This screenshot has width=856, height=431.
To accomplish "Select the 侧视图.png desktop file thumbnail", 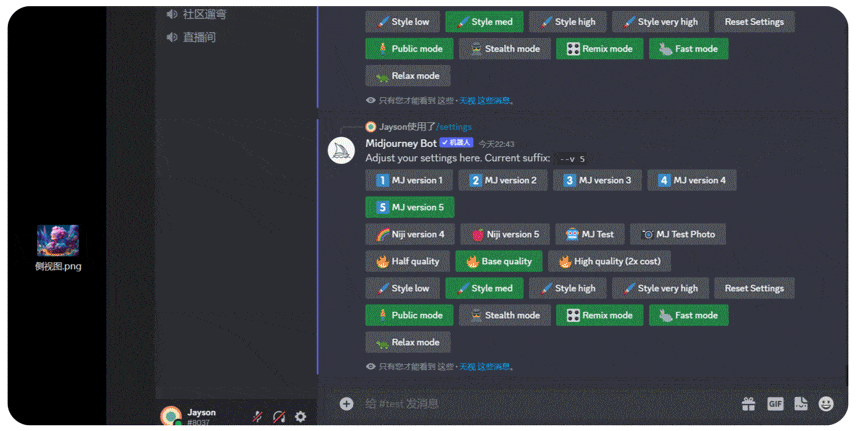I will click(x=58, y=240).
